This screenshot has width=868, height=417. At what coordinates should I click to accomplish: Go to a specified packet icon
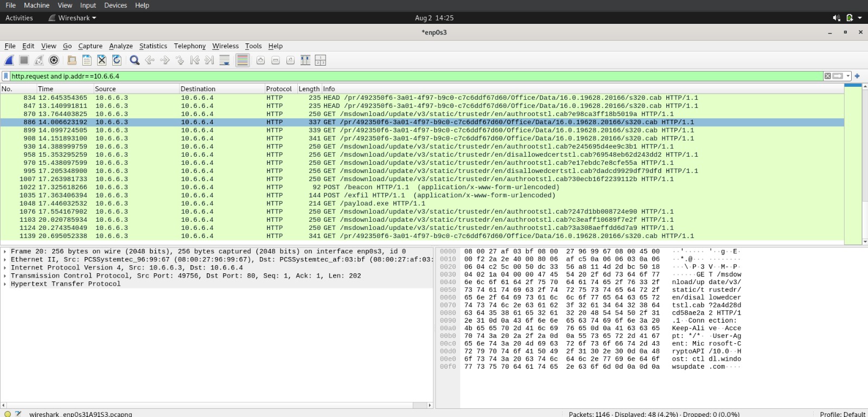[x=180, y=60]
